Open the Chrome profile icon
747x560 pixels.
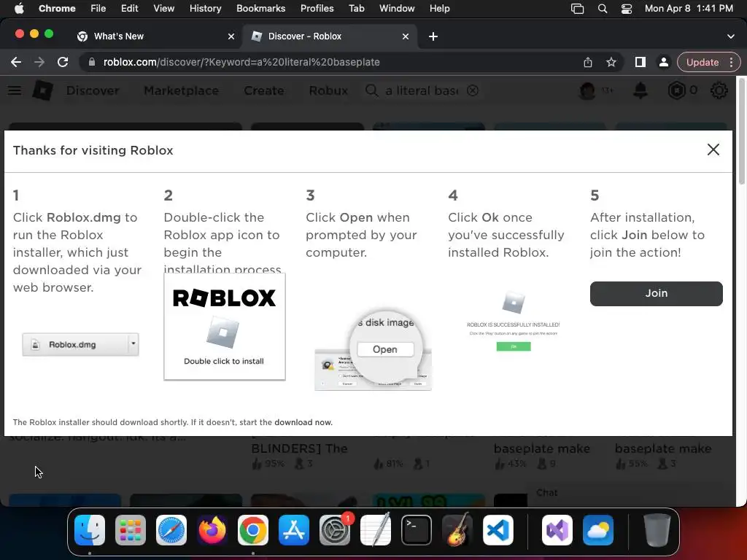click(x=663, y=62)
